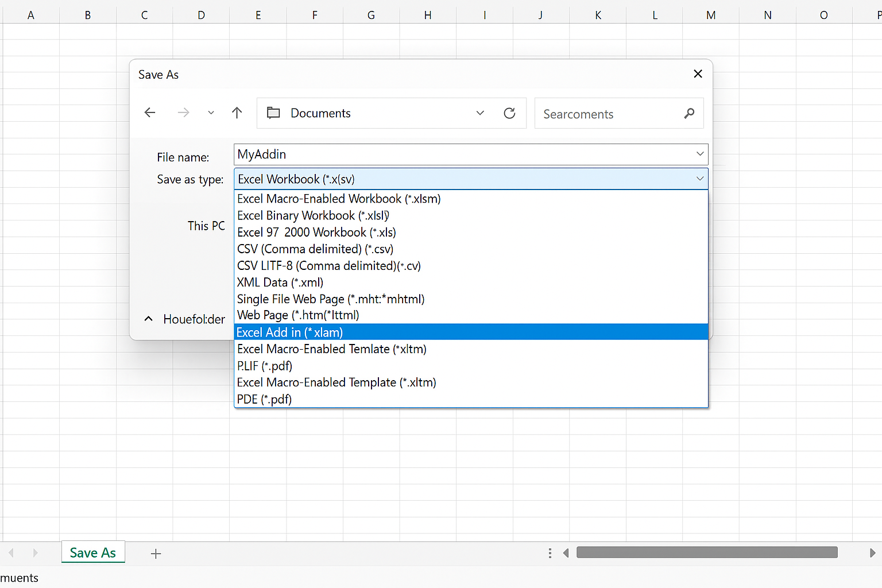Image resolution: width=882 pixels, height=588 pixels.
Task: Choose CSV UTF-8 comma delimited option
Action: 471,265
